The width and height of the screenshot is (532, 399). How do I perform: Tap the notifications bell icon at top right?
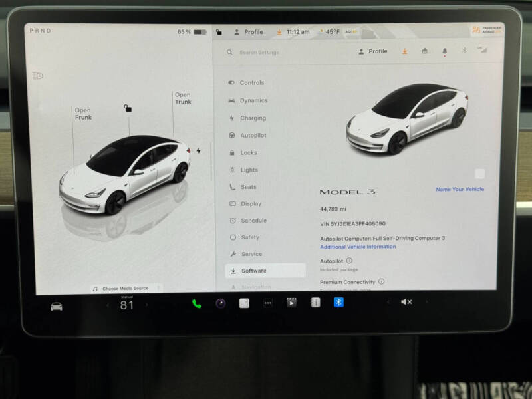click(x=444, y=51)
